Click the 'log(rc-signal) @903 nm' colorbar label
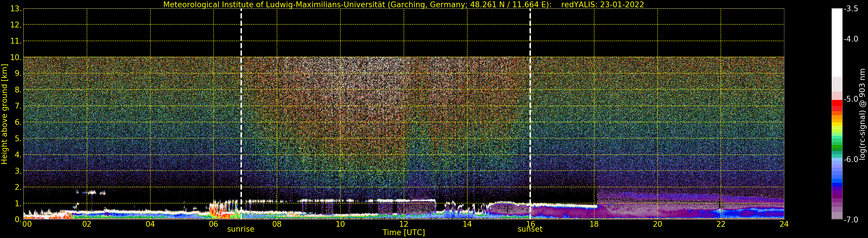Viewport: 868px width, 238px height. [x=863, y=114]
